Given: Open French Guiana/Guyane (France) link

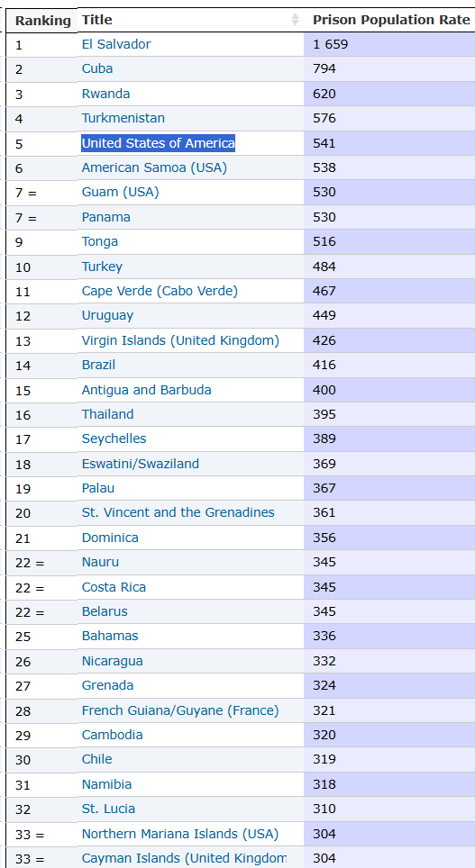Looking at the screenshot, I should 180,710.
